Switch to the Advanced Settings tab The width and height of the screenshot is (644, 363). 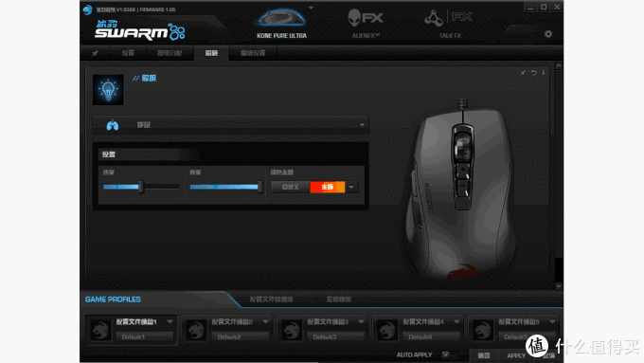click(253, 53)
